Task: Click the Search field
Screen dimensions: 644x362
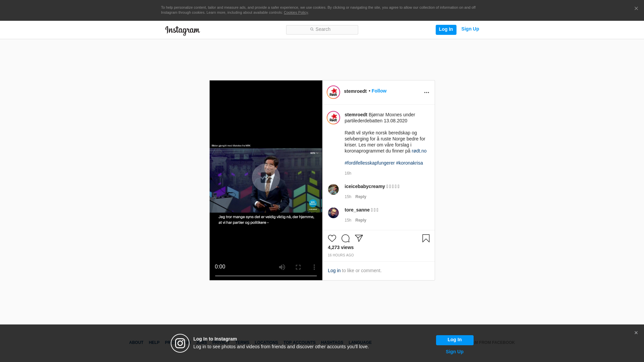Action: 322,29
